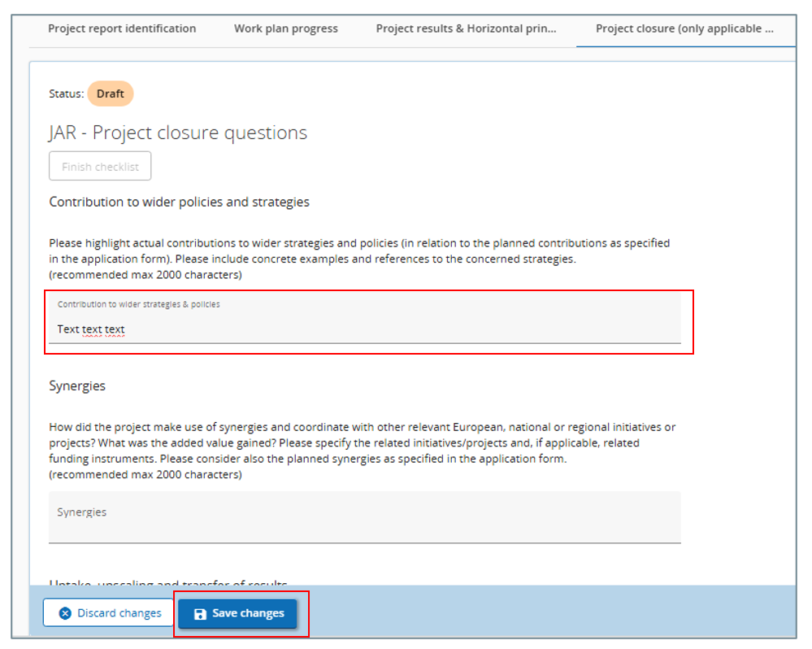Click the partially visible Uptake, upscaling heading

(x=168, y=581)
